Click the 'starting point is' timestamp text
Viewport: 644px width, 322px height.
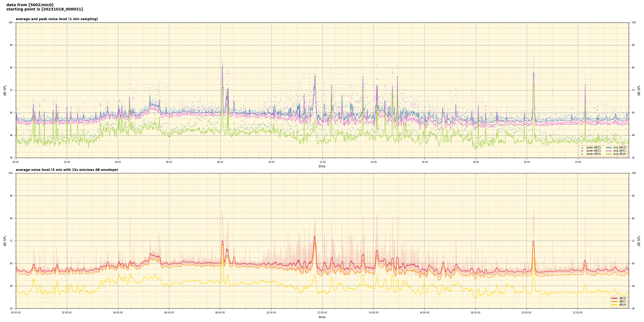(x=45, y=9)
